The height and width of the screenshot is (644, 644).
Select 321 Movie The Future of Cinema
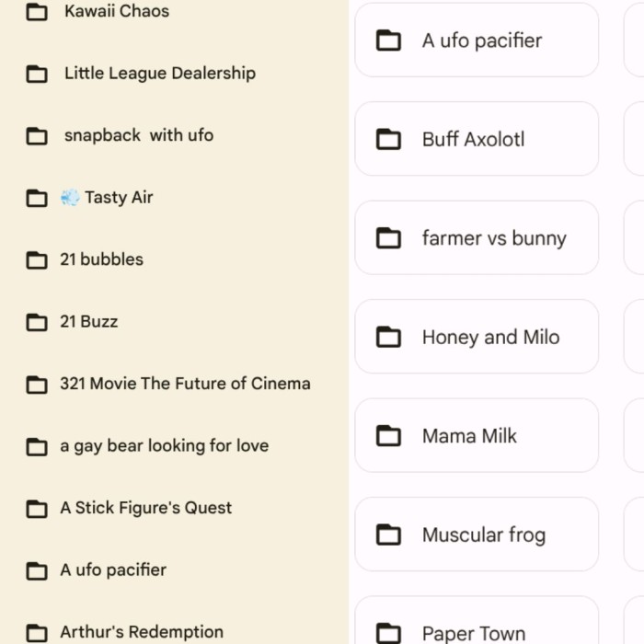click(185, 384)
